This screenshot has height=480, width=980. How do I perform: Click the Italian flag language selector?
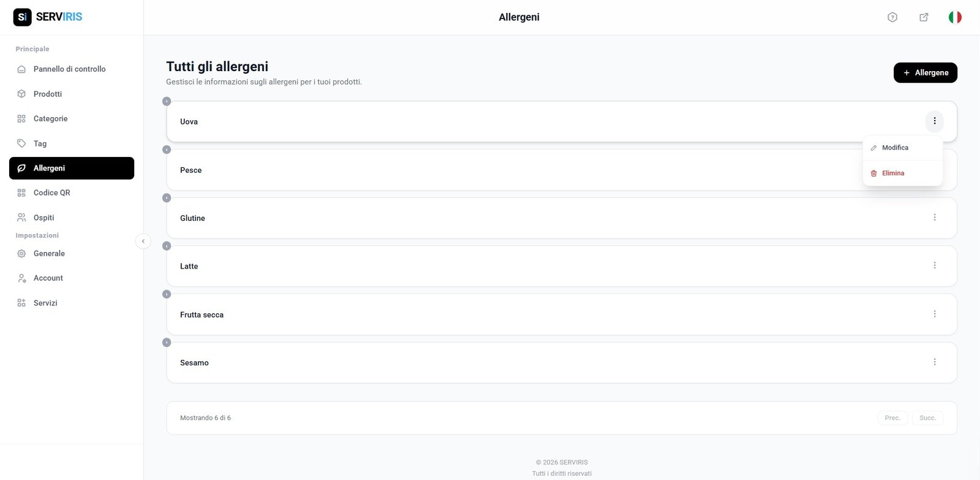(954, 17)
